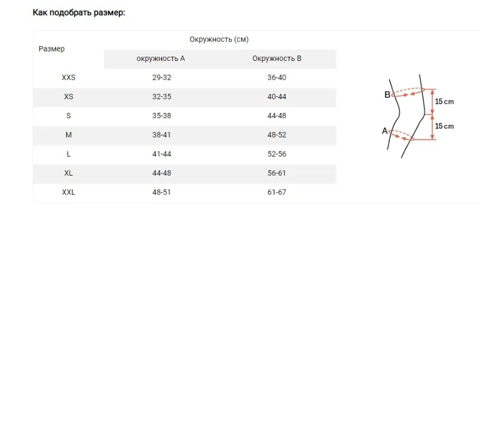Select the 38-41 circumference A value

(161, 135)
